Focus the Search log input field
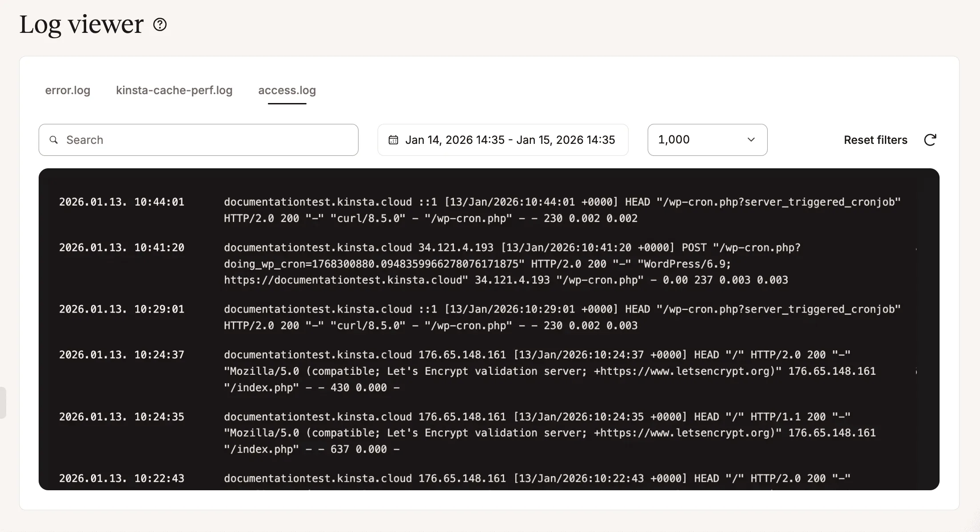Viewport: 980px width, 532px height. (209, 140)
